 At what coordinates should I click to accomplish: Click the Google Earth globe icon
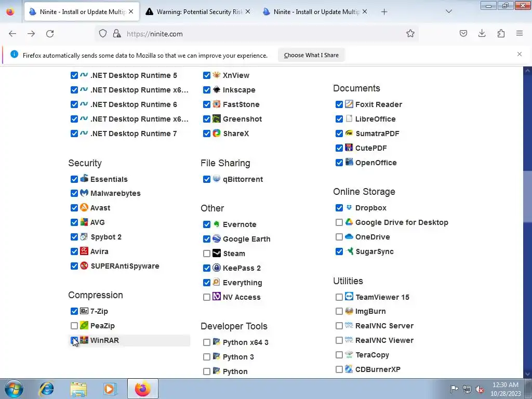tap(217, 239)
